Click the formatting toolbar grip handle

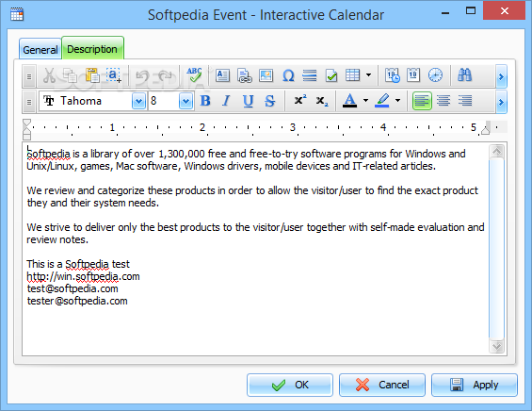click(29, 102)
